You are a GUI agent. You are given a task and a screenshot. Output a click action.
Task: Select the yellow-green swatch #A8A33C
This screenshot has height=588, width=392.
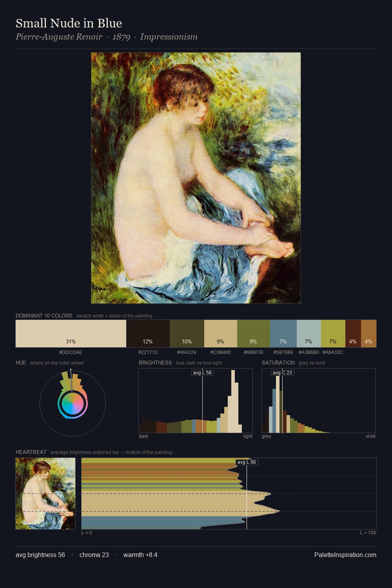coord(333,334)
